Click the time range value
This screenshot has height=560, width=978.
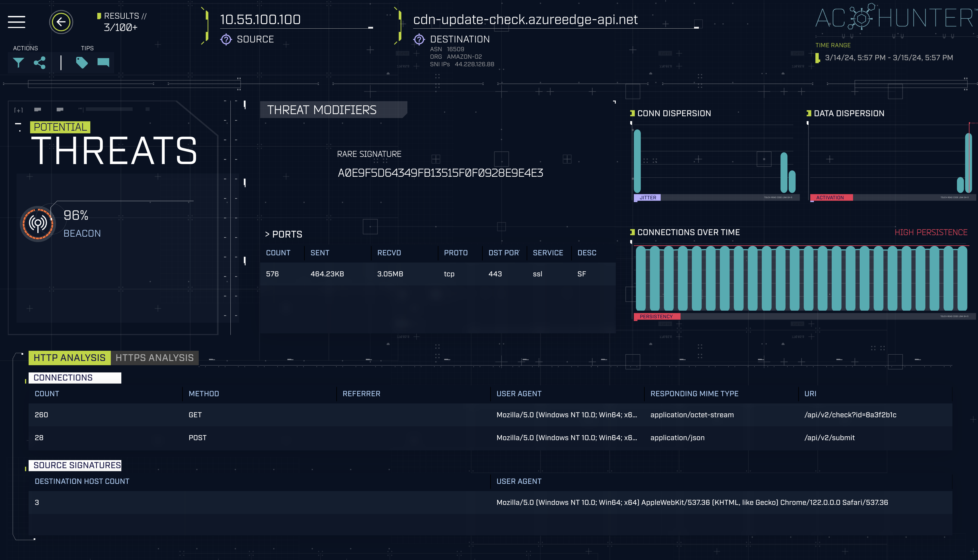click(889, 58)
